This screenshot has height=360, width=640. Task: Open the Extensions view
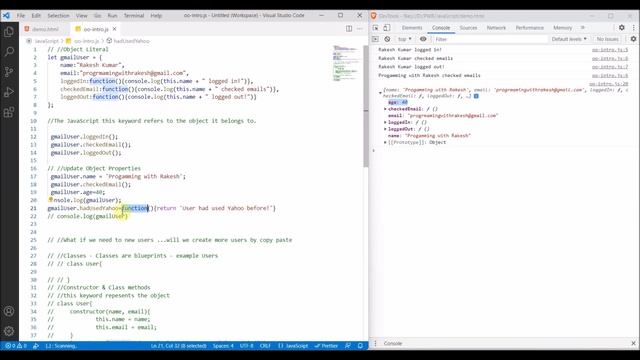click(x=9, y=112)
